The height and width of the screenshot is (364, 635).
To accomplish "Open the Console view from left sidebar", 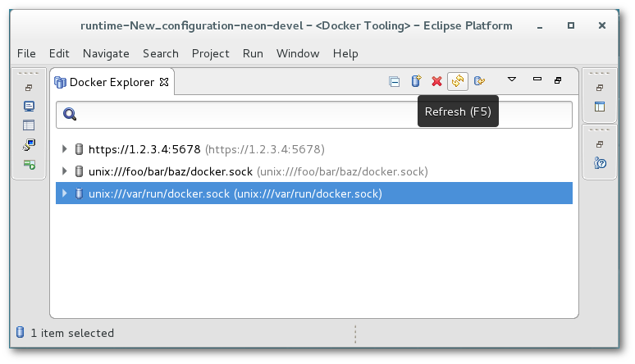I will click(30, 107).
